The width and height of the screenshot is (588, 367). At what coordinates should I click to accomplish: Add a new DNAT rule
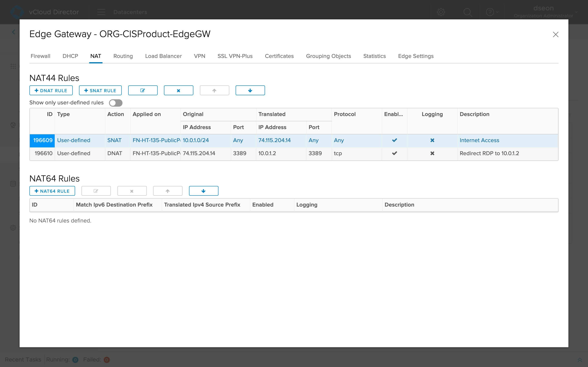coord(51,90)
